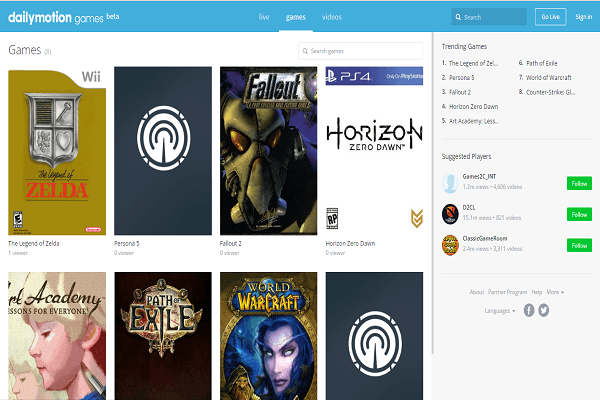
Task: Focus the Search games field
Action: tap(360, 51)
